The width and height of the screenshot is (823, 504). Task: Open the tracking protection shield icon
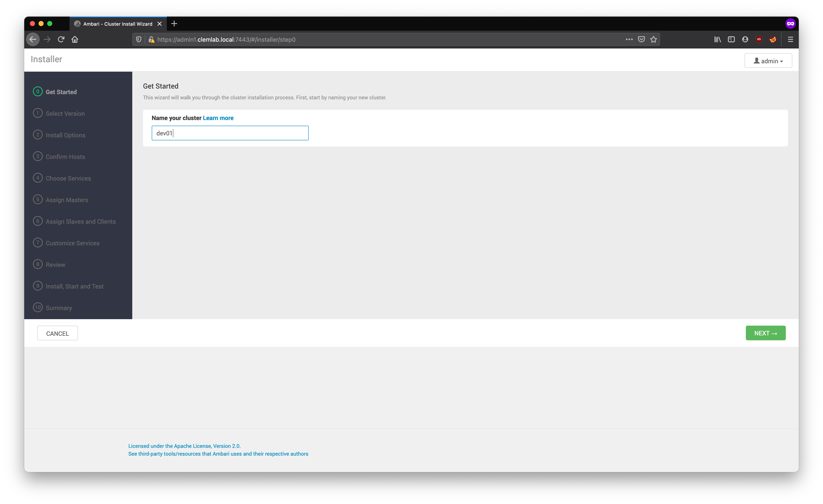(139, 39)
